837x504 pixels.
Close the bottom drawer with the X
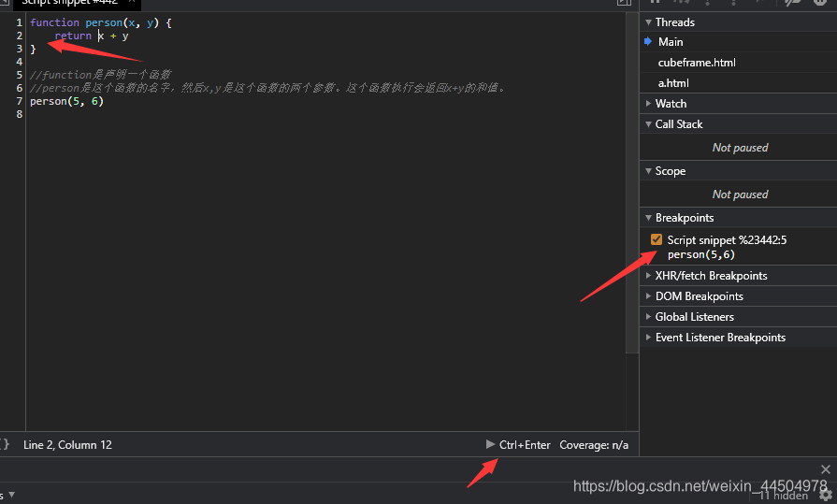coord(825,469)
